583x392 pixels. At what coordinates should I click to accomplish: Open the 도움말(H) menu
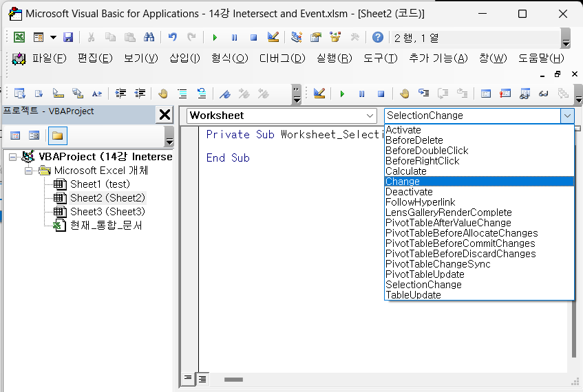tap(541, 58)
